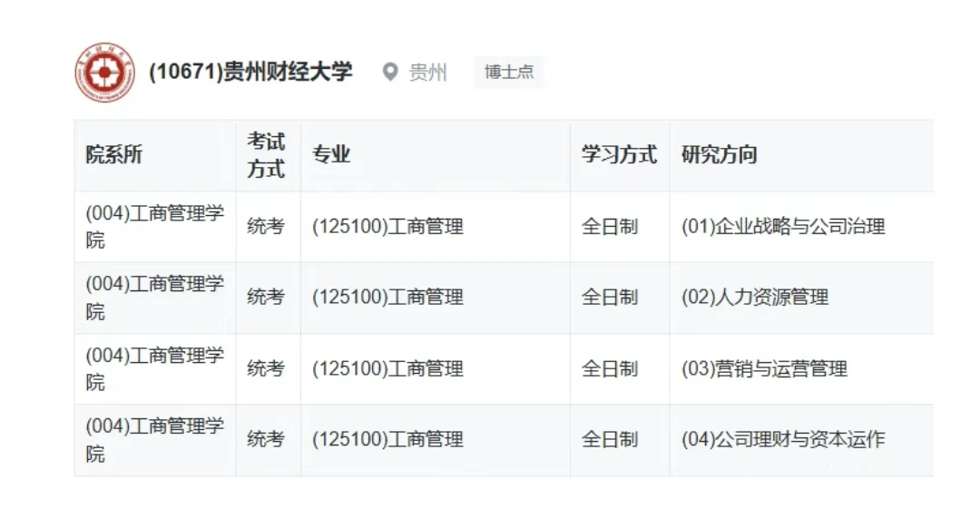
Task: Click 全日制 in the 公司理财与资本运作 row
Action: point(610,439)
